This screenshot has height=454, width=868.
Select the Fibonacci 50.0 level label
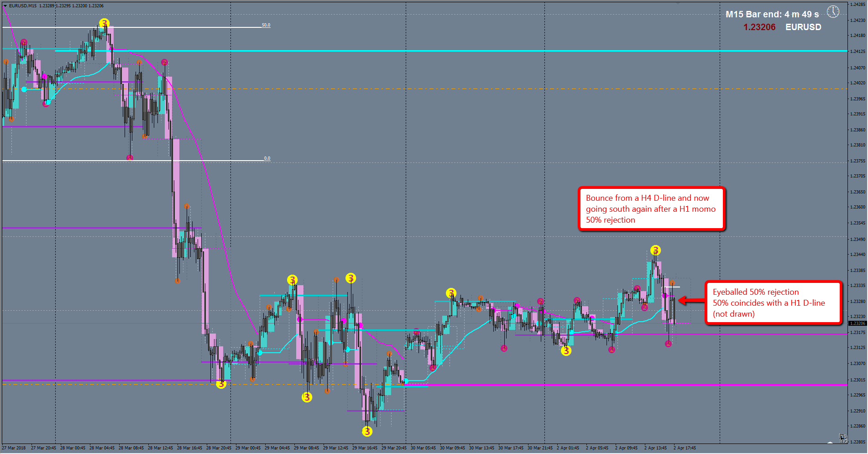[x=266, y=25]
